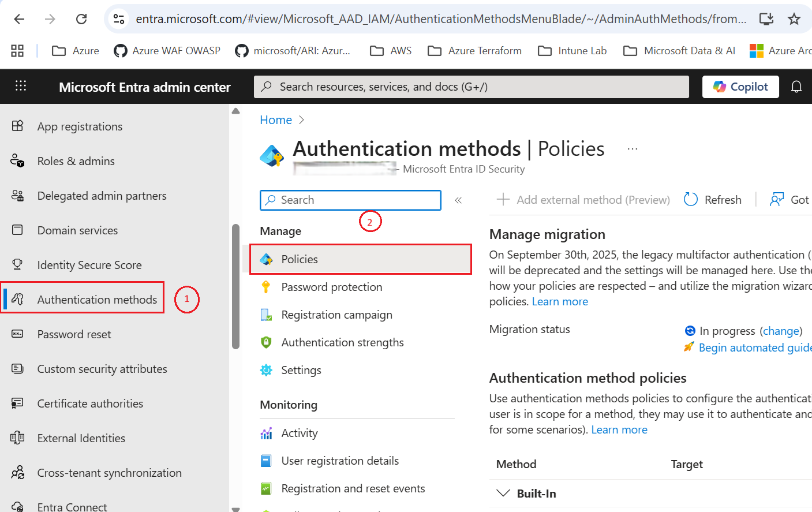Open the ellipsis more options menu
This screenshot has width=812, height=512.
coord(633,149)
